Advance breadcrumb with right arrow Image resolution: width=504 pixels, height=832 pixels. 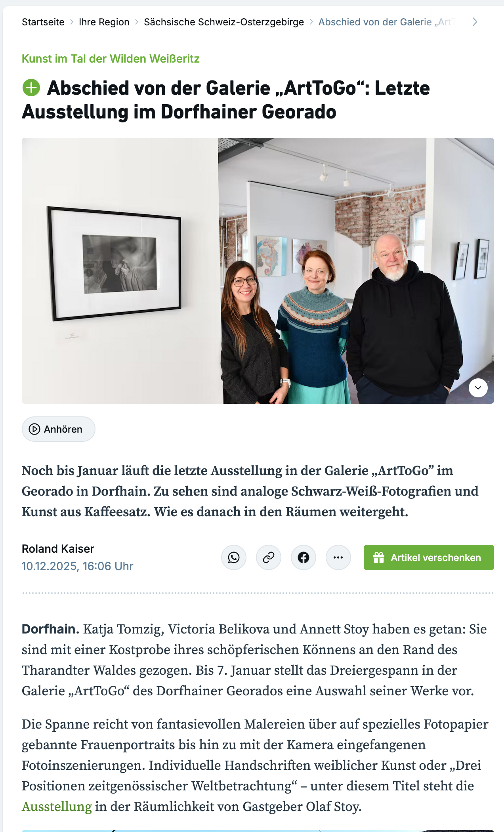475,22
